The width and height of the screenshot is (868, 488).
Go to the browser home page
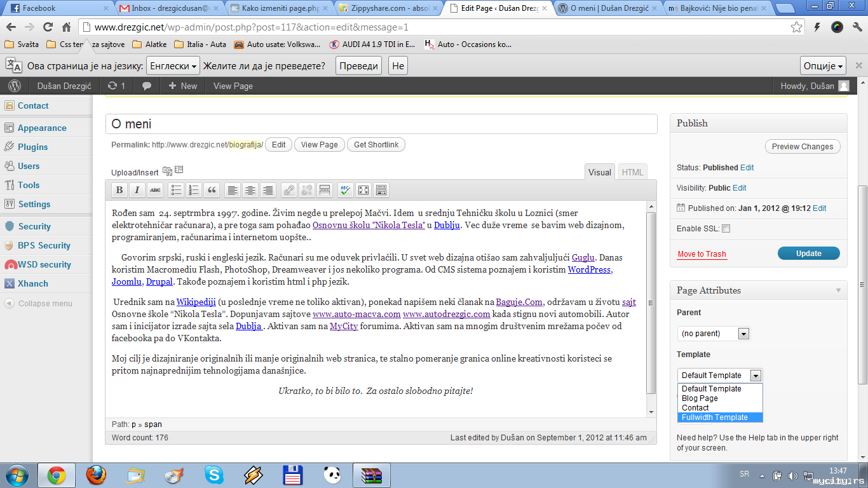click(66, 27)
